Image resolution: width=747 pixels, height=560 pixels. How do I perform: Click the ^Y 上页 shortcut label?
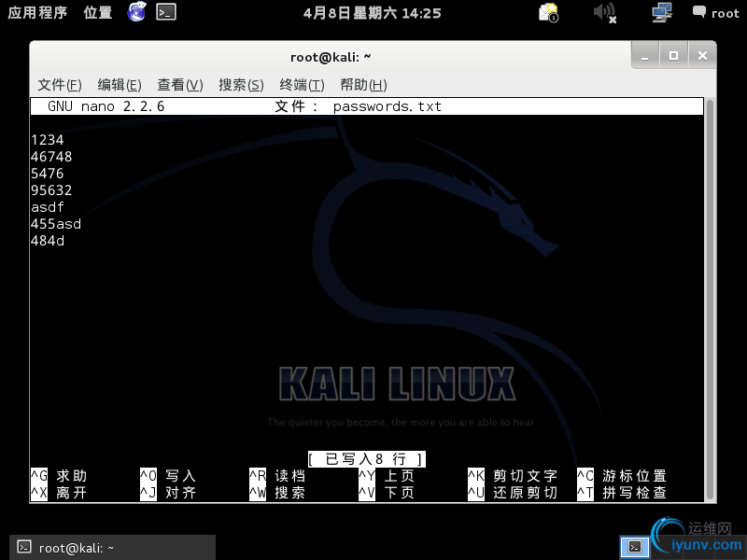coord(387,476)
